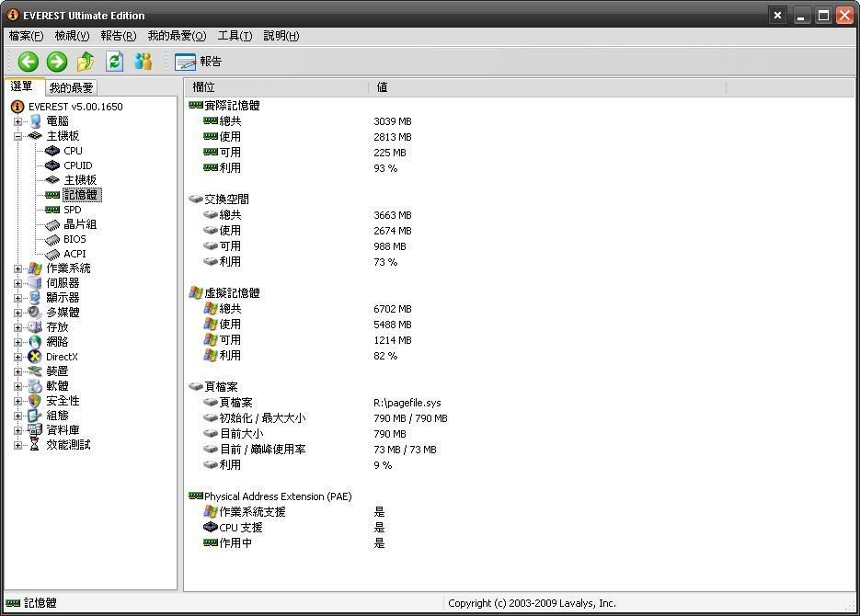Open the 報告 report toolbar button
Image resolution: width=860 pixels, height=616 pixels.
(198, 62)
